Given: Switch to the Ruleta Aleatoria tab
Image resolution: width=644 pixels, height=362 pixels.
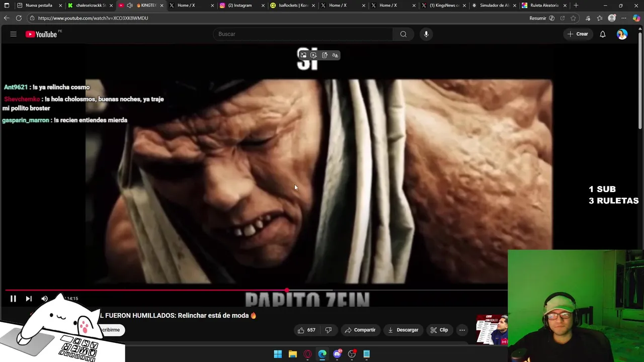Looking at the screenshot, I should (x=544, y=6).
